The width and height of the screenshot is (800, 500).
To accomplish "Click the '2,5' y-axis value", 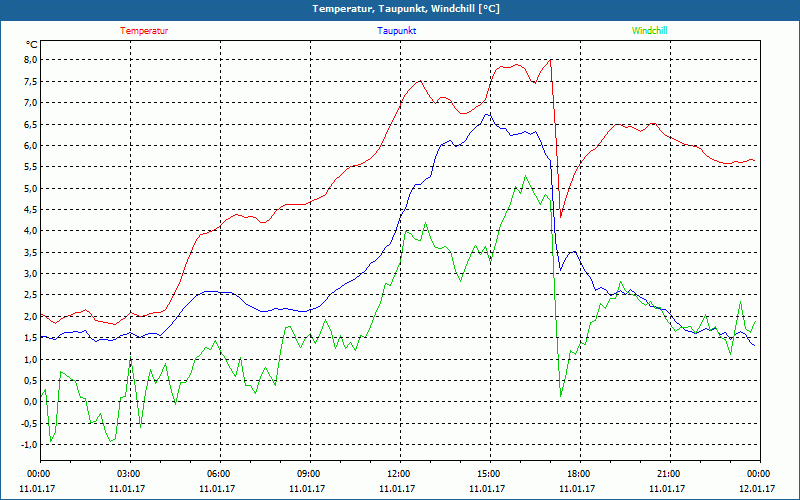I will tap(31, 295).
